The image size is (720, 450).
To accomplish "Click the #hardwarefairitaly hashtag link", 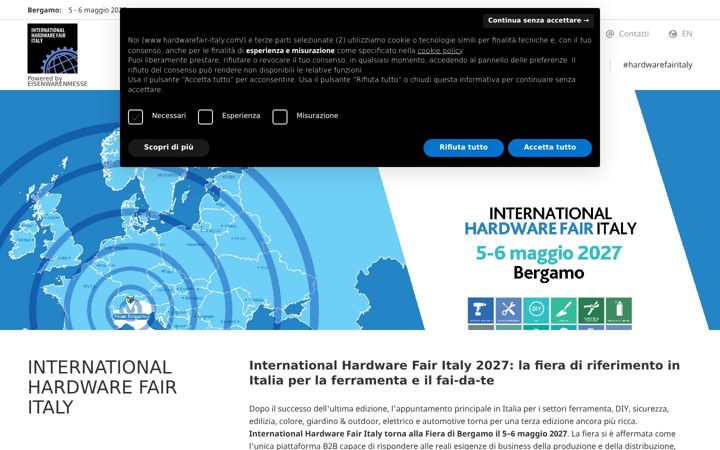I will (658, 65).
